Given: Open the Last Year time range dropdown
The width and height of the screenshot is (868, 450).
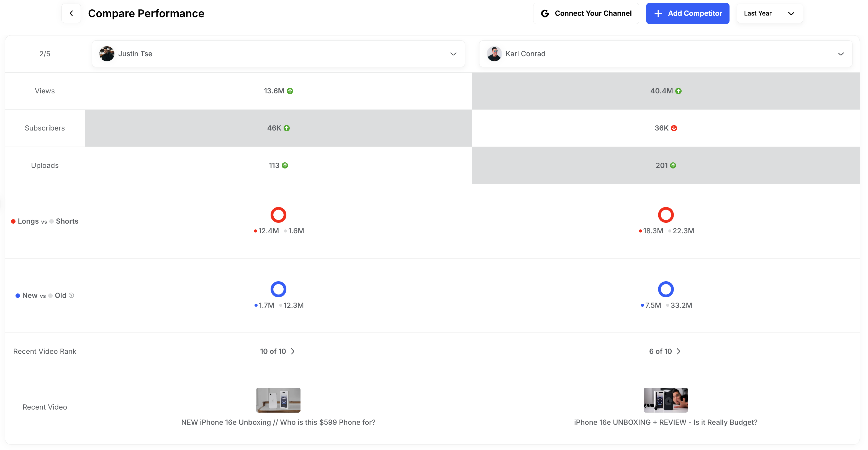Looking at the screenshot, I should click(769, 14).
